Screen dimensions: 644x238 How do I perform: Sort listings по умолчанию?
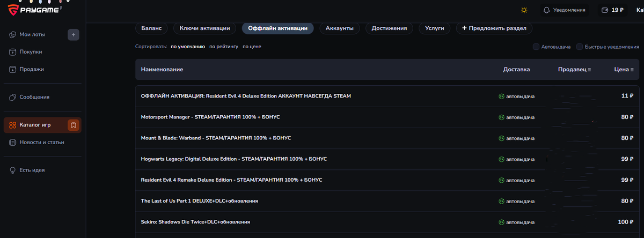pyautogui.click(x=188, y=47)
